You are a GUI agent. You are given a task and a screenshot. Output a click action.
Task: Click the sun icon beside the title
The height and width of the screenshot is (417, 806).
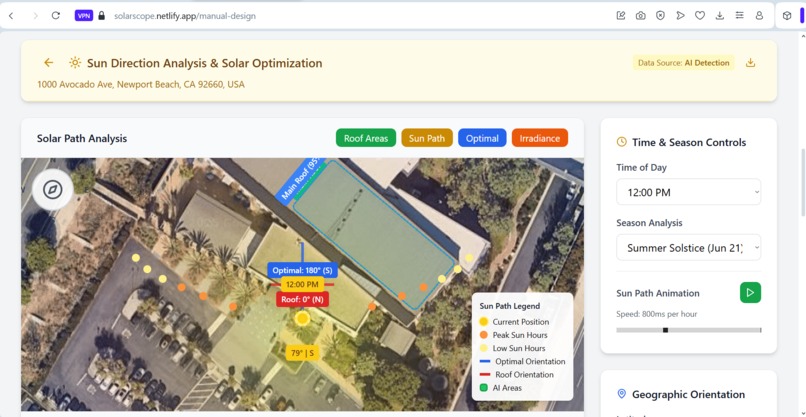pos(75,63)
